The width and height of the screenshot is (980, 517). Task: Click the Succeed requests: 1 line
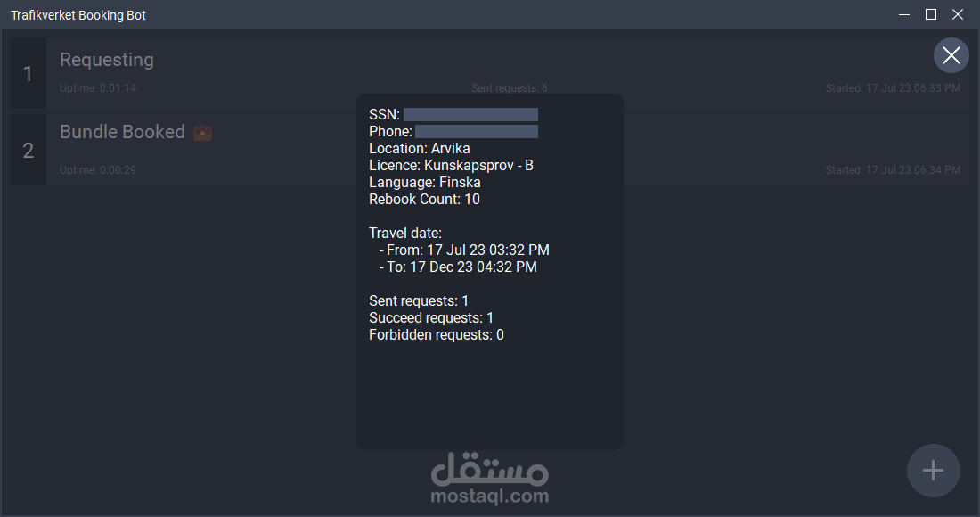click(431, 318)
